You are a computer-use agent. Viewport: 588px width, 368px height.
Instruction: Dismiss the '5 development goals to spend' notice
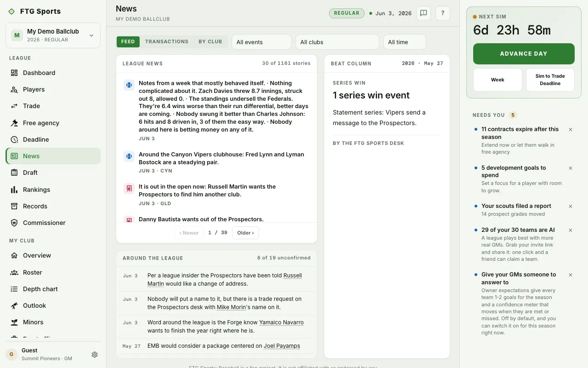tap(571, 168)
